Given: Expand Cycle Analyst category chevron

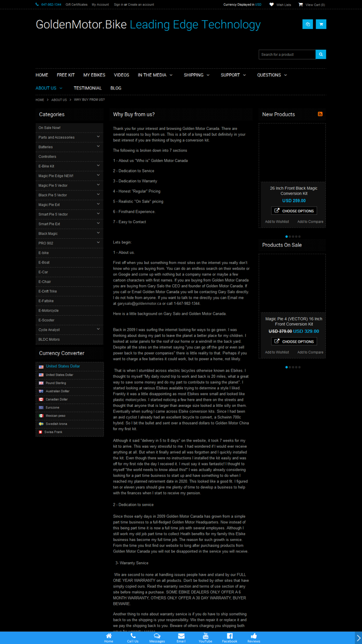Looking at the screenshot, I should 98,330.
